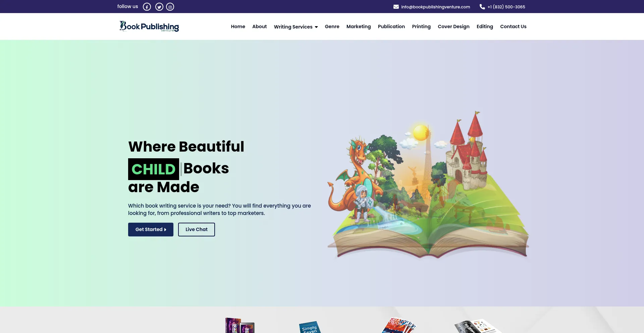Click the "are Made" headline line
Image resolution: width=644 pixels, height=333 pixels.
[164, 187]
